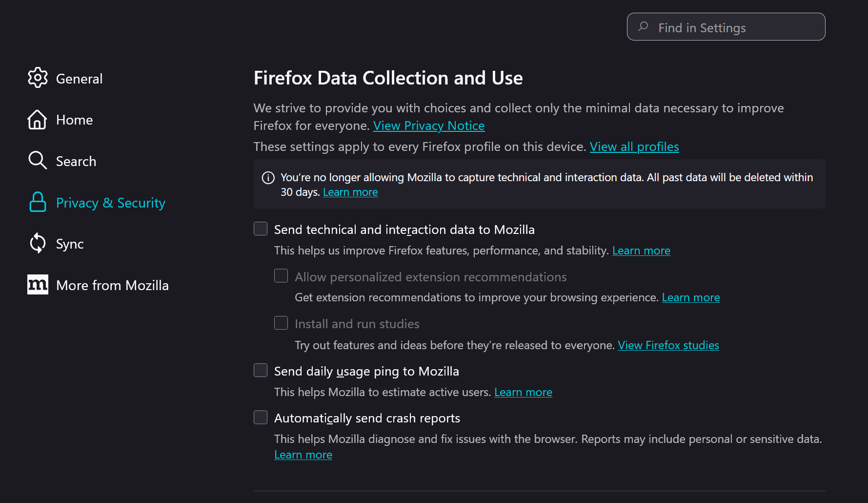Click Learn more under crash reports

[303, 454]
